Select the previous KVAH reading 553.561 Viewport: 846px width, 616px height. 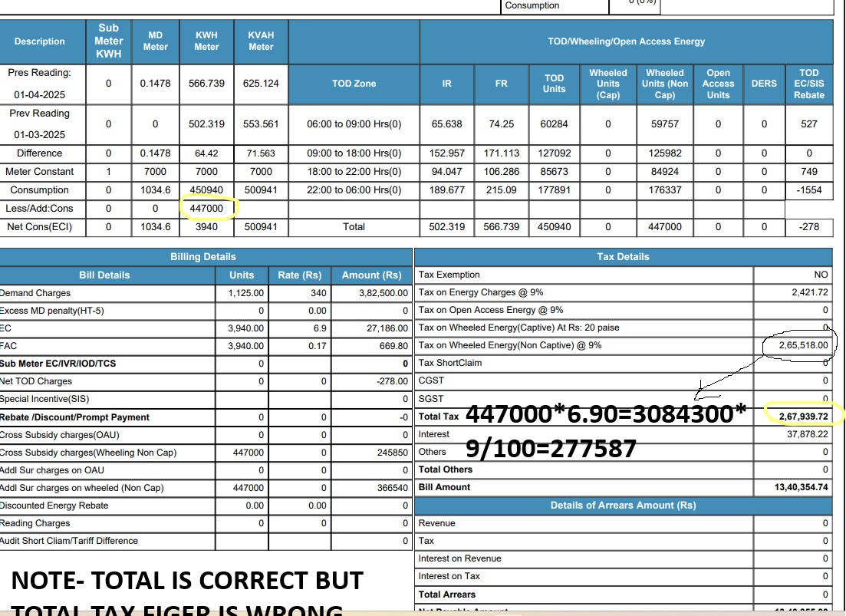point(261,124)
